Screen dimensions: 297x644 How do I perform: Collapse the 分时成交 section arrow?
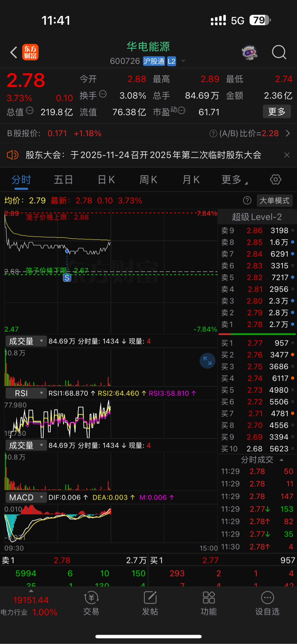click(x=282, y=460)
